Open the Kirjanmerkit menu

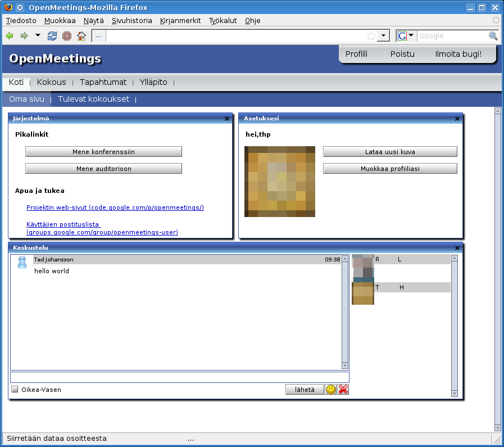coord(180,21)
